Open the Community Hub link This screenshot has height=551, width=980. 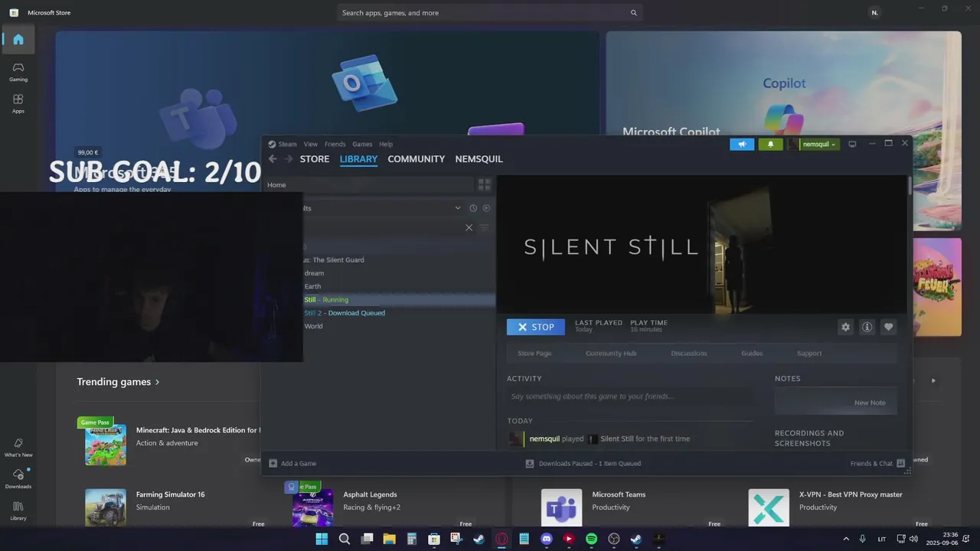click(x=611, y=354)
